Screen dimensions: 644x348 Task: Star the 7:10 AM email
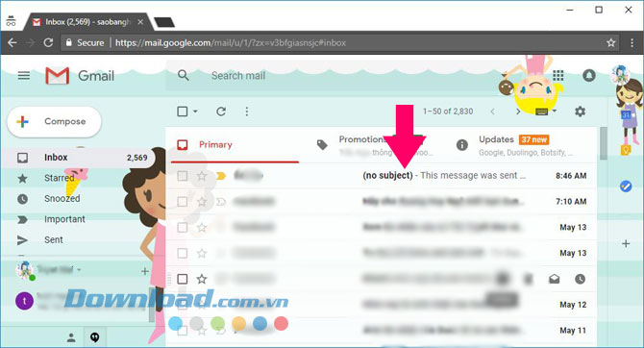point(202,202)
